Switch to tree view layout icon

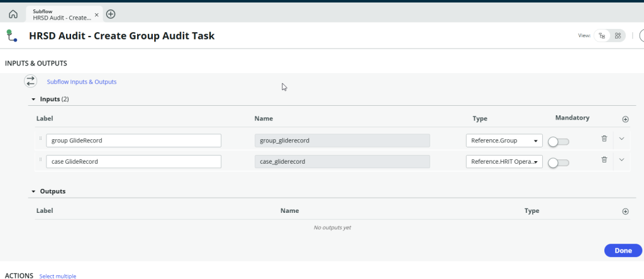602,36
